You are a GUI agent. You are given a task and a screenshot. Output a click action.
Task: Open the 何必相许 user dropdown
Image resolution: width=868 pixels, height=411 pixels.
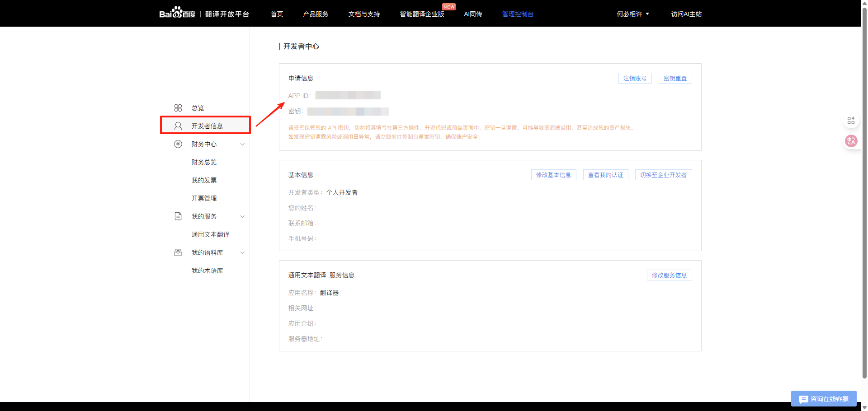(633, 14)
